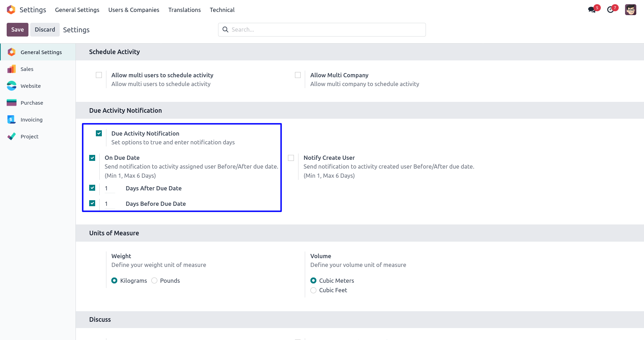644x340 pixels.
Task: Open the activities clock icon
Action: 611,10
